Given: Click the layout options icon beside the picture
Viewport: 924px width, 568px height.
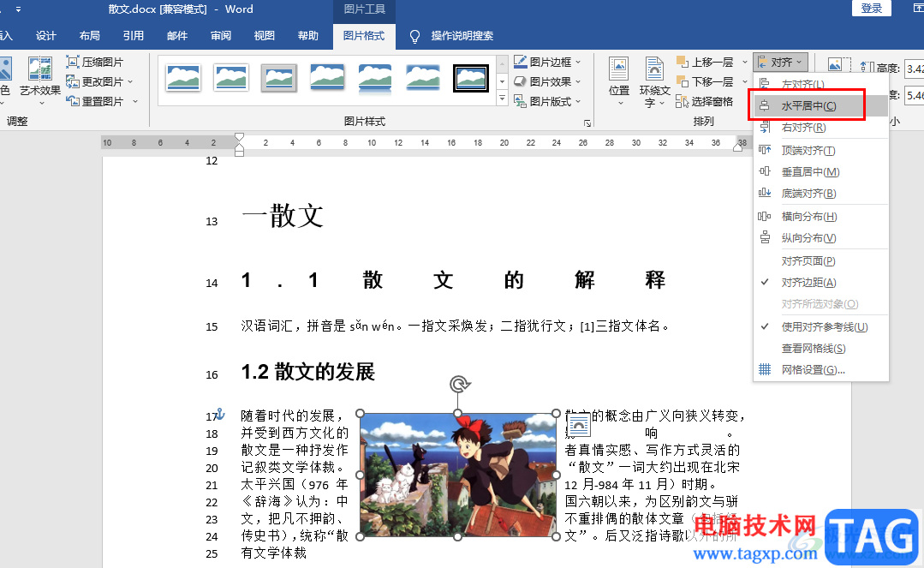Looking at the screenshot, I should click(x=578, y=425).
